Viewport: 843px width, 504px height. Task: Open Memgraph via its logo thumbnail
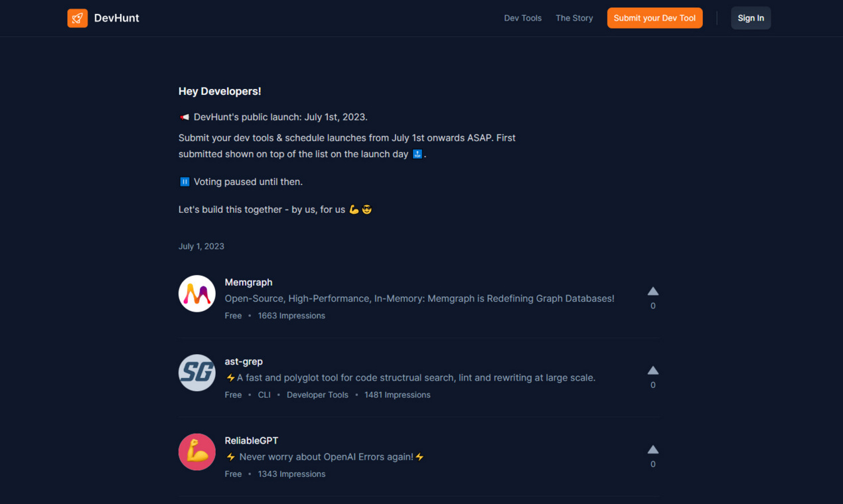pos(196,293)
